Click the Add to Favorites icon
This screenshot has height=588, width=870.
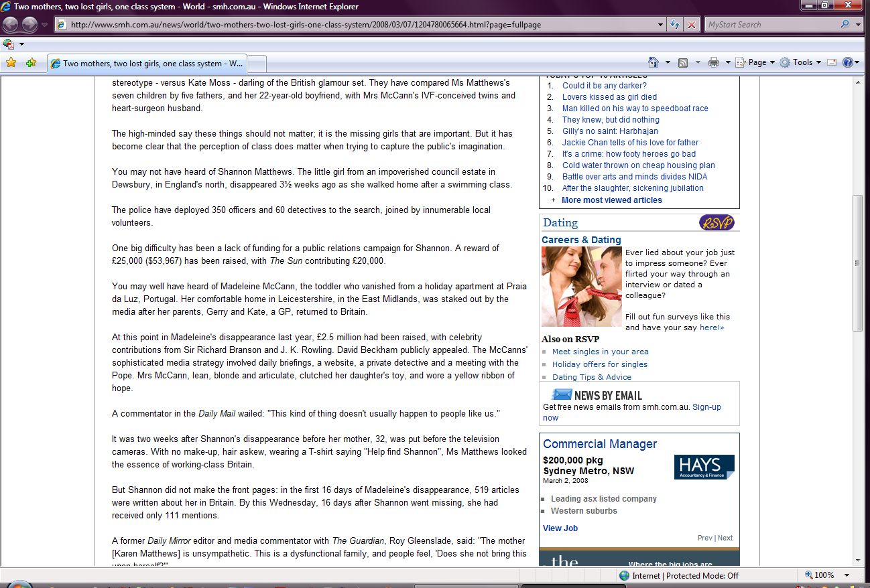click(x=31, y=63)
